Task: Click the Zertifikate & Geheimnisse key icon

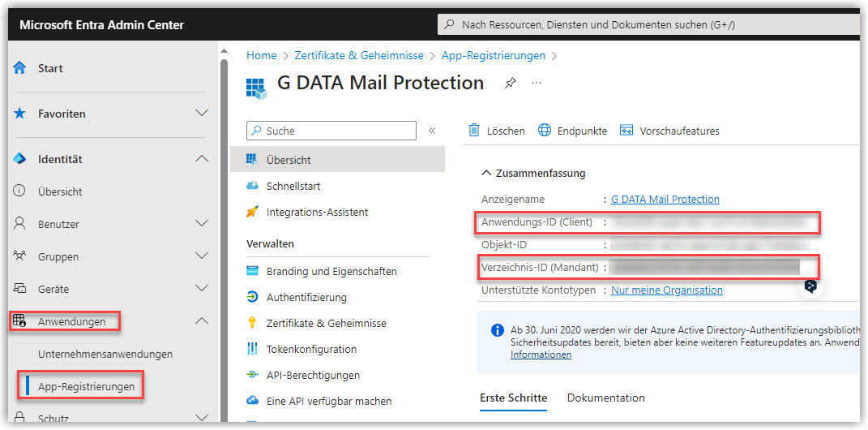Action: pyautogui.click(x=252, y=323)
